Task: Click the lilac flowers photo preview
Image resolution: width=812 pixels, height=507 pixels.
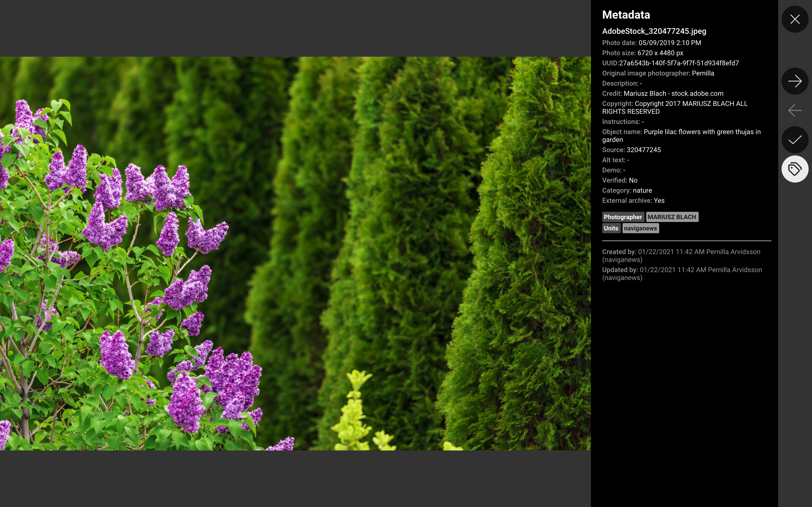Action: (295, 253)
